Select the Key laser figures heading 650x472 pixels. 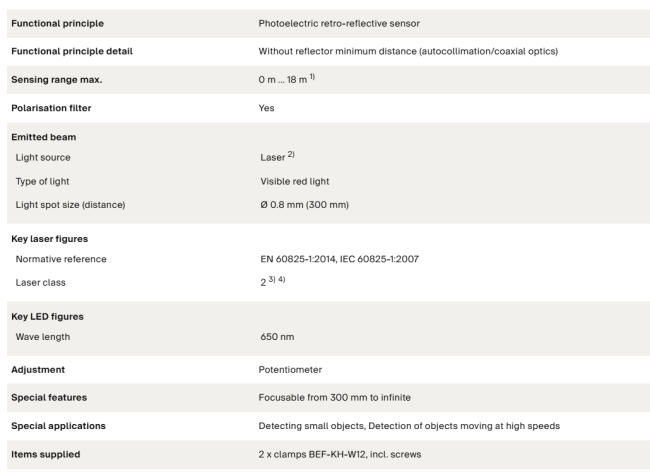(50, 239)
